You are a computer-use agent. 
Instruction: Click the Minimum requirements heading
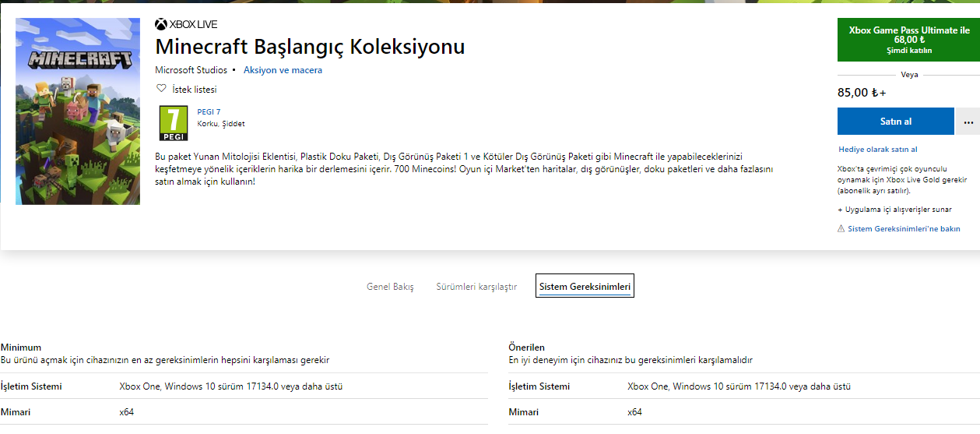[21, 348]
